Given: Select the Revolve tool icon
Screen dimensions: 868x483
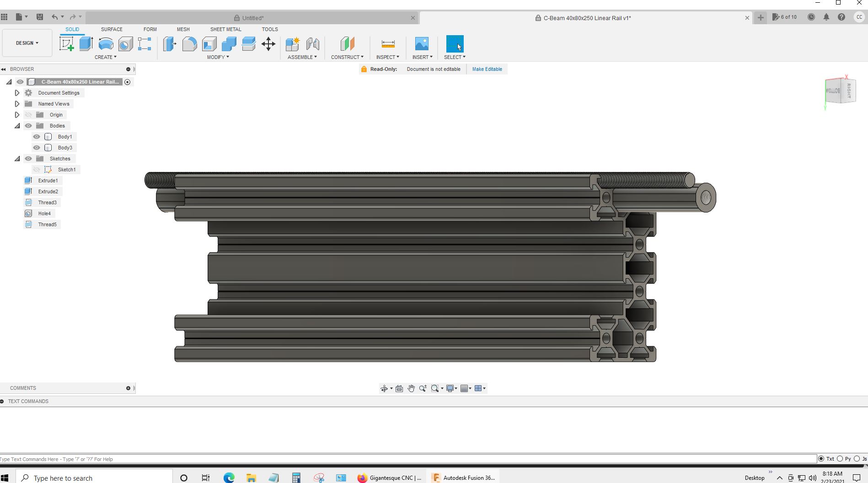Looking at the screenshot, I should pos(106,44).
